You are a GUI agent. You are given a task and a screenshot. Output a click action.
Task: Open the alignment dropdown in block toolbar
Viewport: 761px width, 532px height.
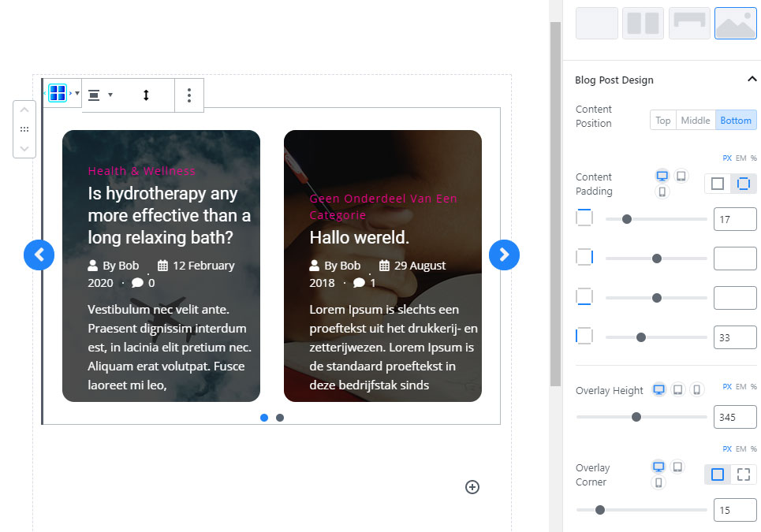(x=100, y=95)
